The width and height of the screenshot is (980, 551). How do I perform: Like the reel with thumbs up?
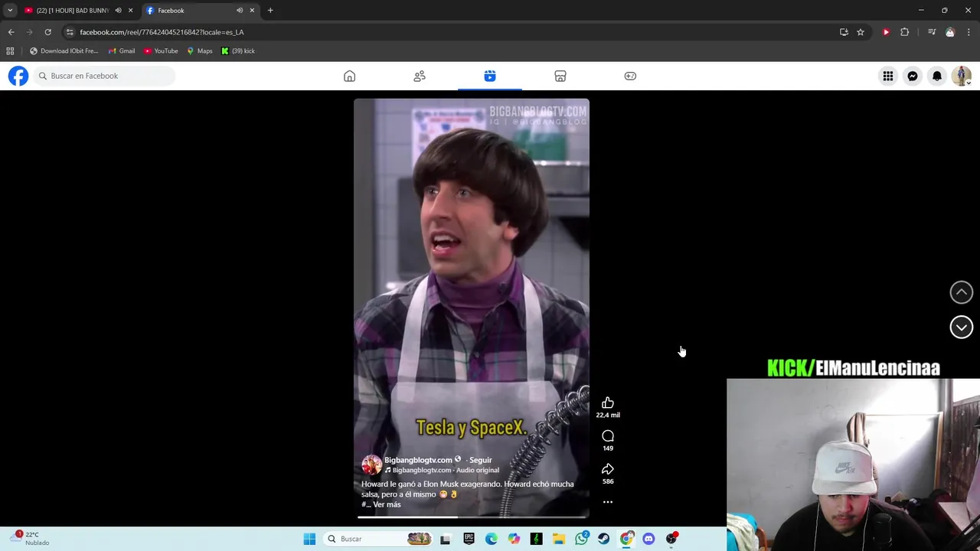pos(608,403)
